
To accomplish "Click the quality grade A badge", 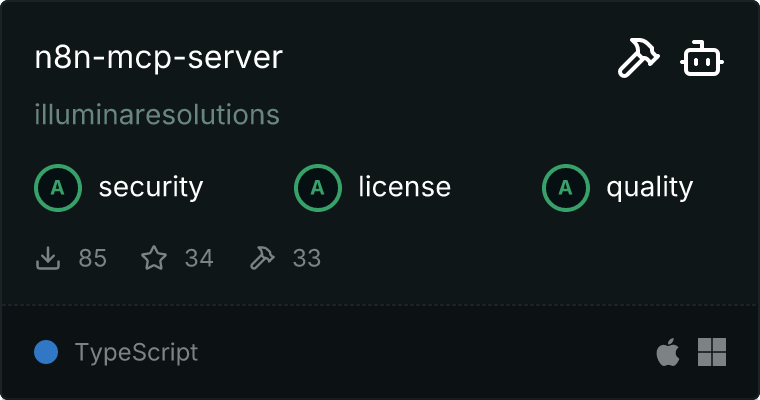I will click(x=565, y=187).
